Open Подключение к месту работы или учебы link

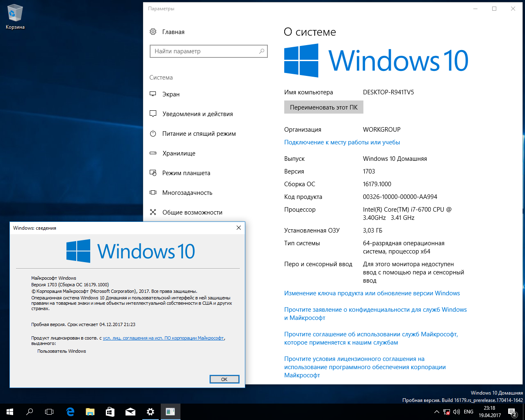342,142
